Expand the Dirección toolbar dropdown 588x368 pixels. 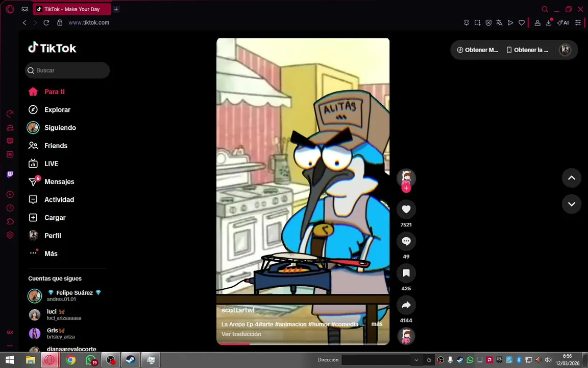(416, 360)
